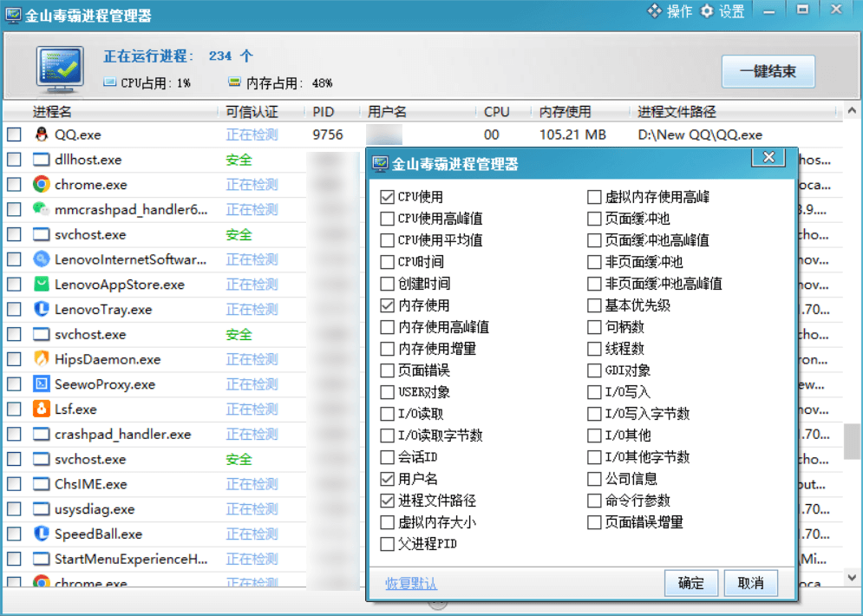This screenshot has height=616, width=863.
Task: Click the LenovoInternetSoftware globe icon
Action: coord(42,259)
